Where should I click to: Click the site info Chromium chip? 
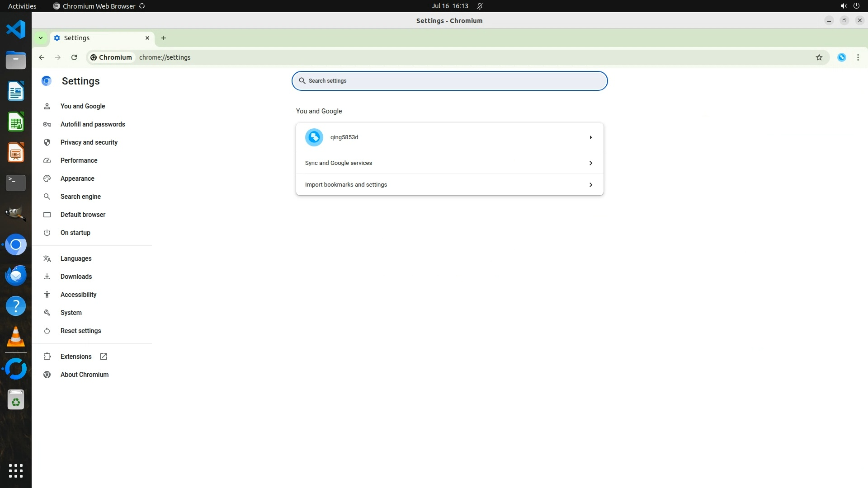[111, 57]
